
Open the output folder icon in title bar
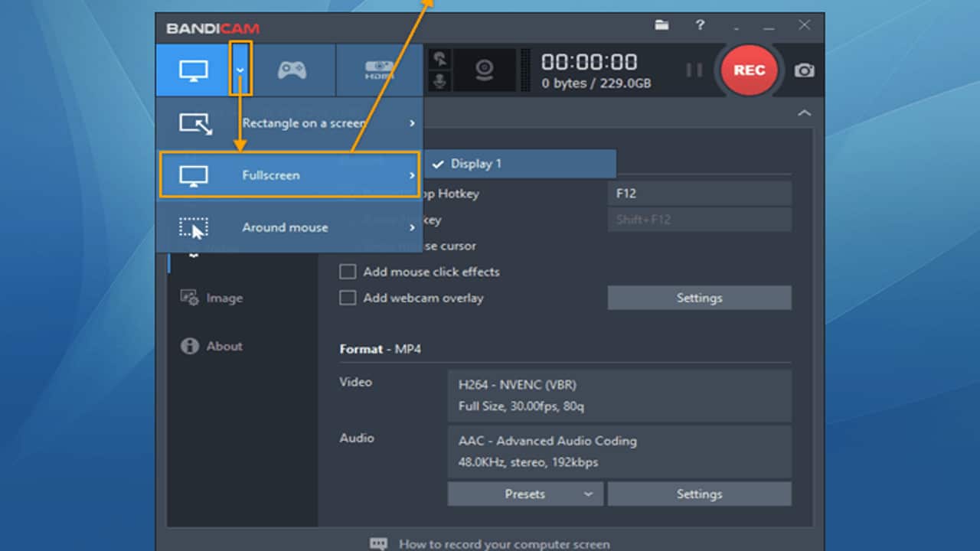tap(662, 25)
